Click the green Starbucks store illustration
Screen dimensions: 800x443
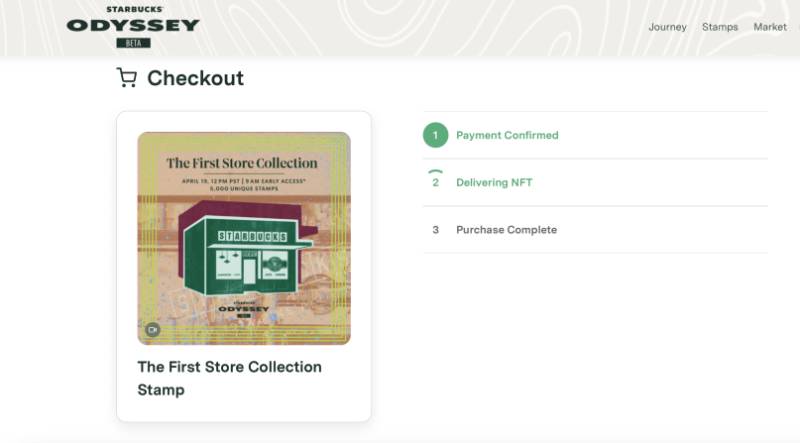pos(248,249)
